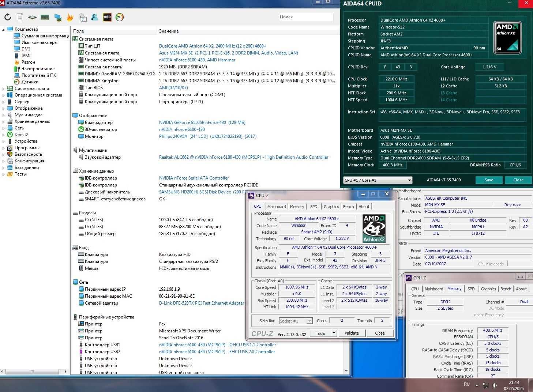Expand the Сервер tree node
Image resolution: width=533 pixels, height=392 pixels.
tap(4, 102)
